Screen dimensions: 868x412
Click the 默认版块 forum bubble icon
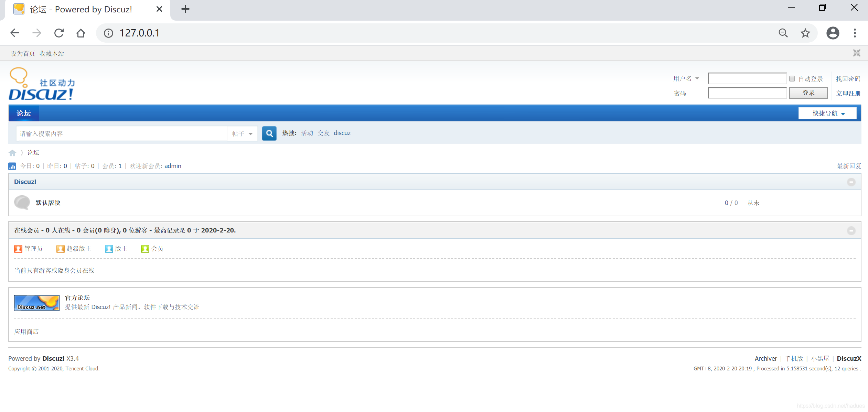[22, 203]
